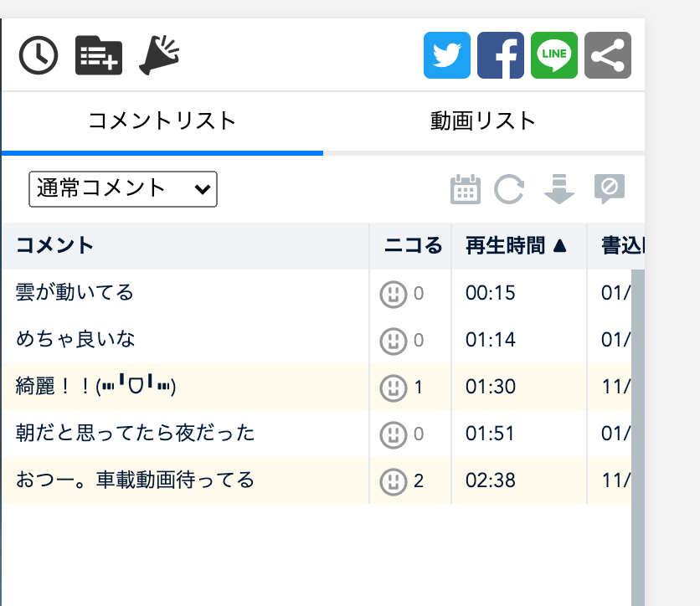This screenshot has width=700, height=606.
Task: Toggle nicoru on おつー。車載動画待ってる comment
Action: 391,481
